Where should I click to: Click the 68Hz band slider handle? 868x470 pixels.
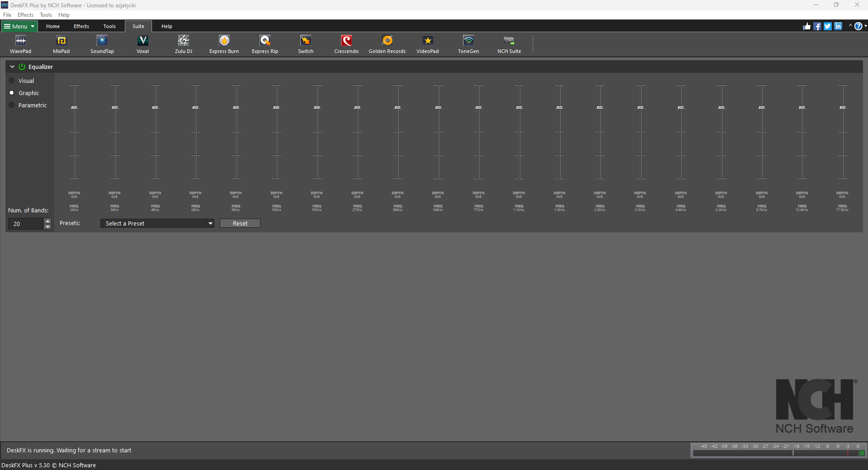pos(195,107)
